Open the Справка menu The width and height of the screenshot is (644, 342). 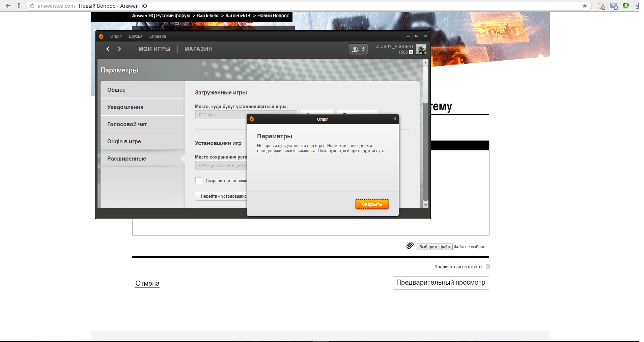tap(158, 36)
